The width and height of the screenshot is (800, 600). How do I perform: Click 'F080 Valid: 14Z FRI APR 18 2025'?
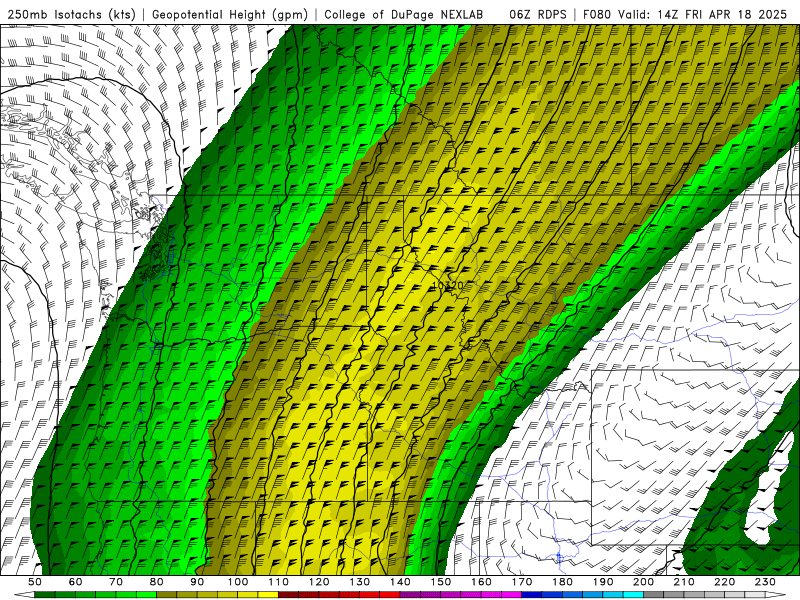click(x=685, y=15)
